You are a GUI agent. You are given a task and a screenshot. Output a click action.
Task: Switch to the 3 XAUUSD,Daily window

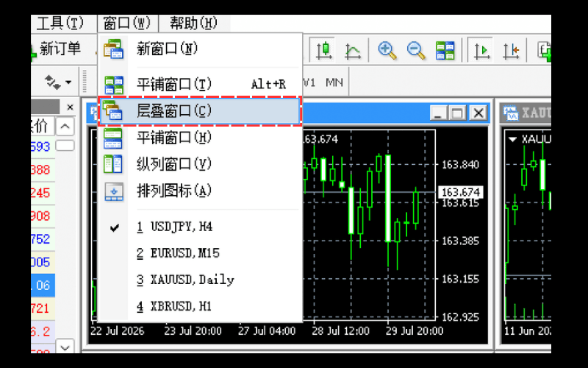pos(200,280)
